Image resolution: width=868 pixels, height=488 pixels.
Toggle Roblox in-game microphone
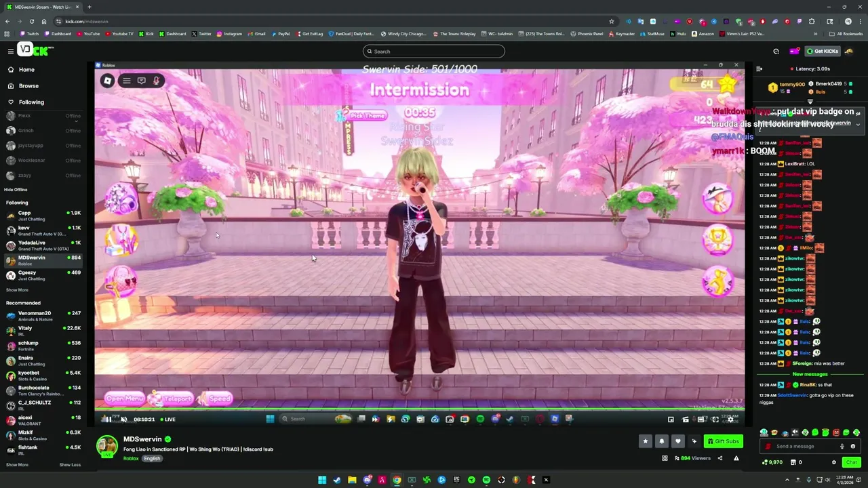point(156,81)
